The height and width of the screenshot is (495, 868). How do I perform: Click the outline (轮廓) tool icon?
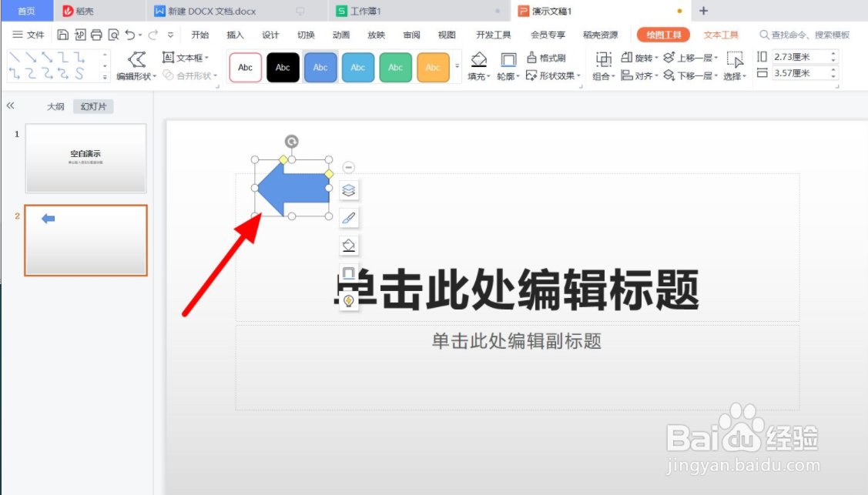[508, 59]
